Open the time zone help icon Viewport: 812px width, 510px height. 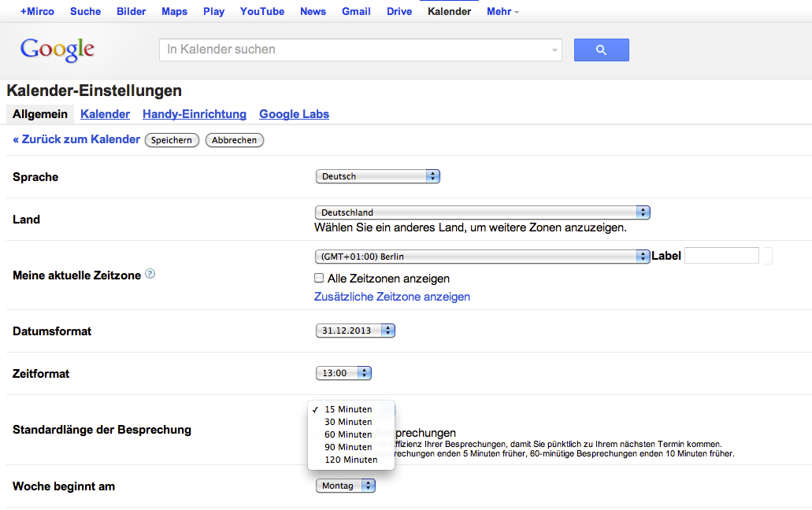tap(150, 275)
